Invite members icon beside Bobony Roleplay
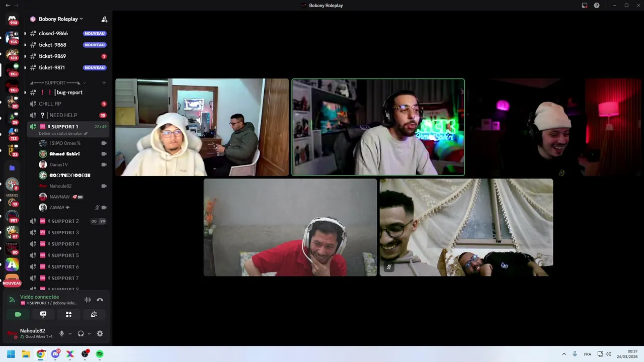The width and height of the screenshot is (644, 362). coord(104,19)
